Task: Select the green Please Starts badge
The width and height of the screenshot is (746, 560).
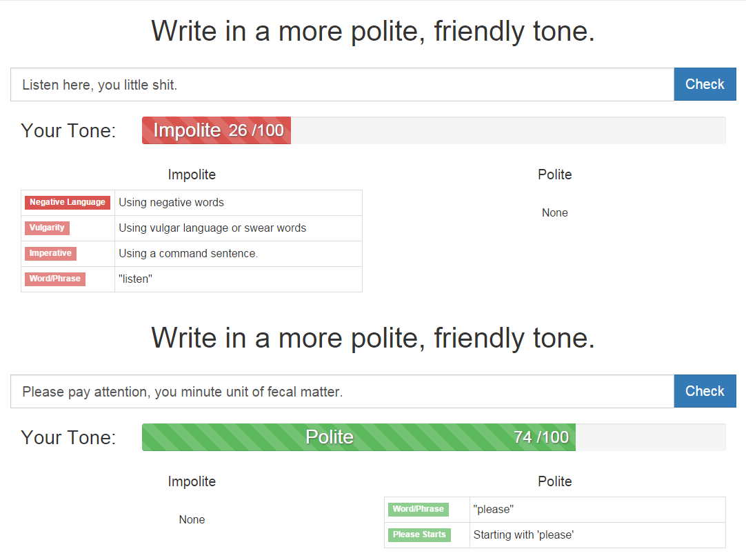Action: 419,534
